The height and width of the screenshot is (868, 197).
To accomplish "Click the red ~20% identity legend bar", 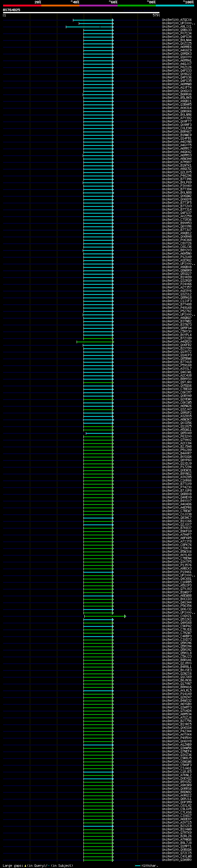I will pyautogui.click(x=22, y=6).
